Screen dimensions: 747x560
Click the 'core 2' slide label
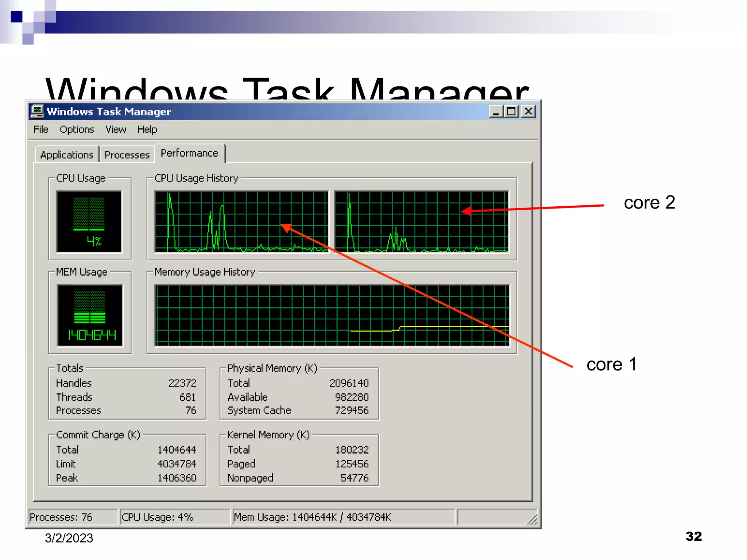point(649,202)
